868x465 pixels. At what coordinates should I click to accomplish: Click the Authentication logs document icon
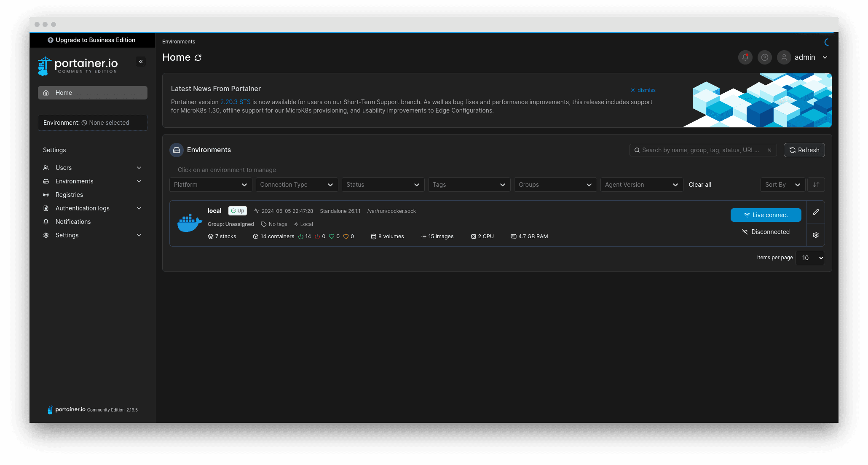tap(46, 208)
